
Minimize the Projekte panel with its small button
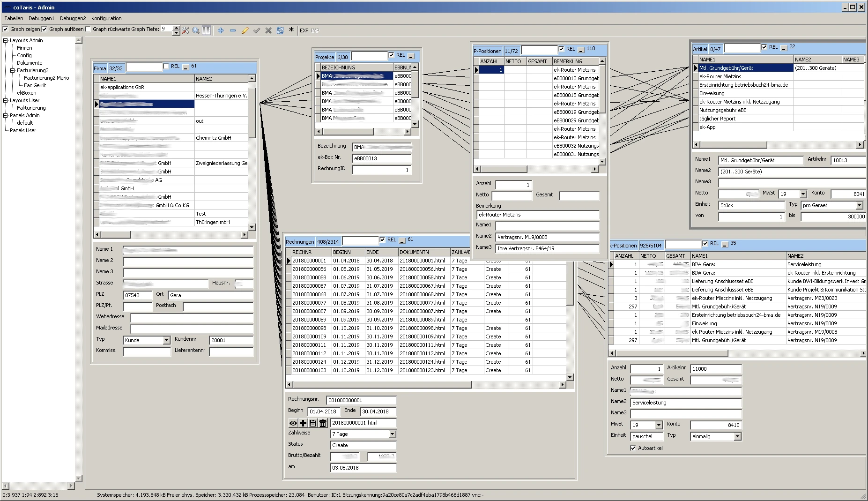click(411, 56)
